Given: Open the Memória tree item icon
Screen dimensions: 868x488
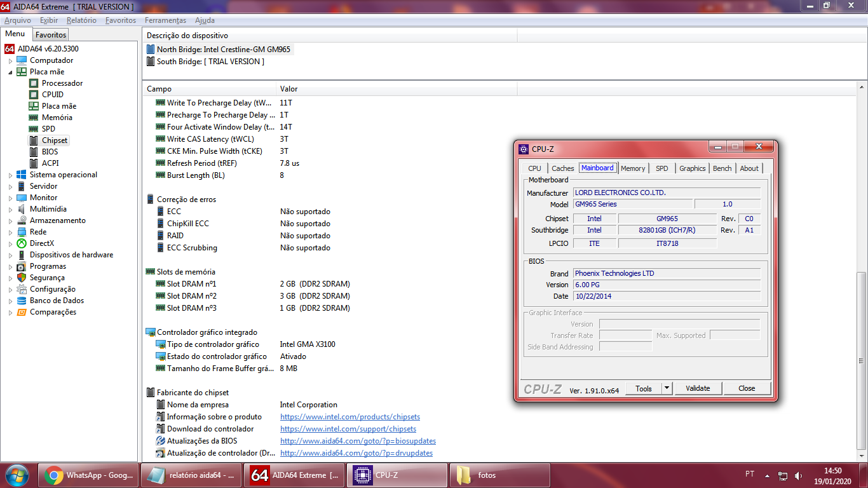Looking at the screenshot, I should tap(34, 118).
